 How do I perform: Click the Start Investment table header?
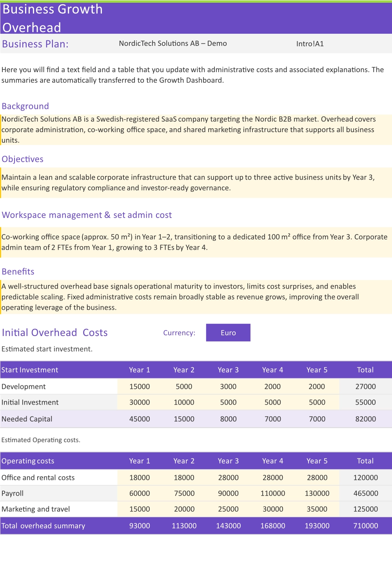[30, 370]
